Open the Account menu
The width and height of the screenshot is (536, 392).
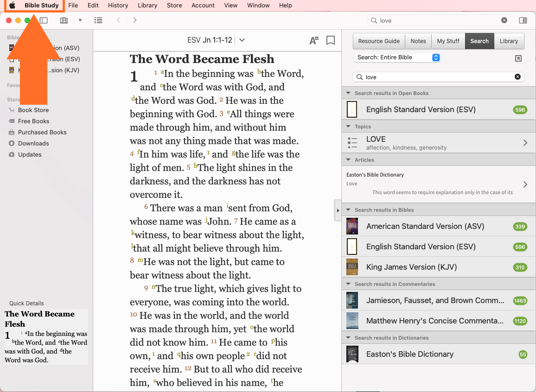coord(203,6)
